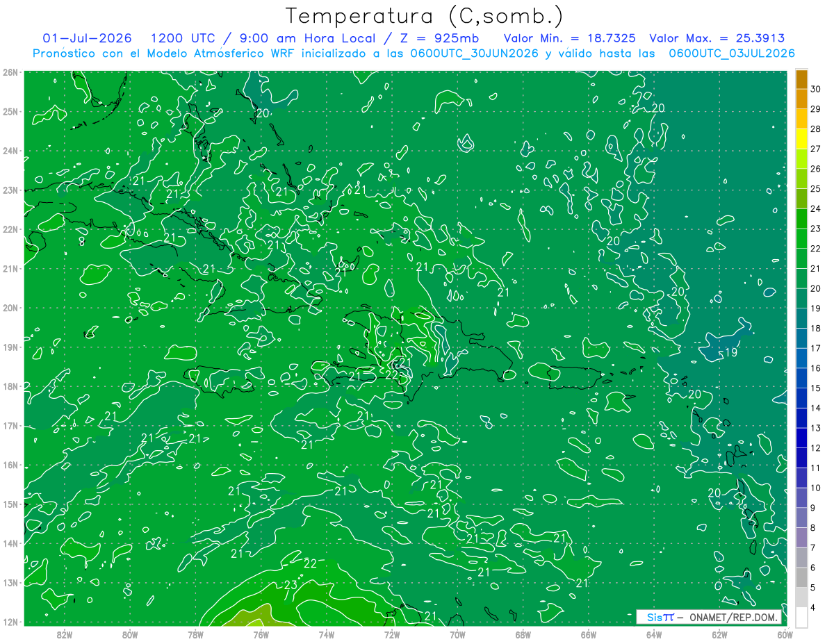Select the end time "0600UTC_03JUL2026"

click(x=732, y=53)
